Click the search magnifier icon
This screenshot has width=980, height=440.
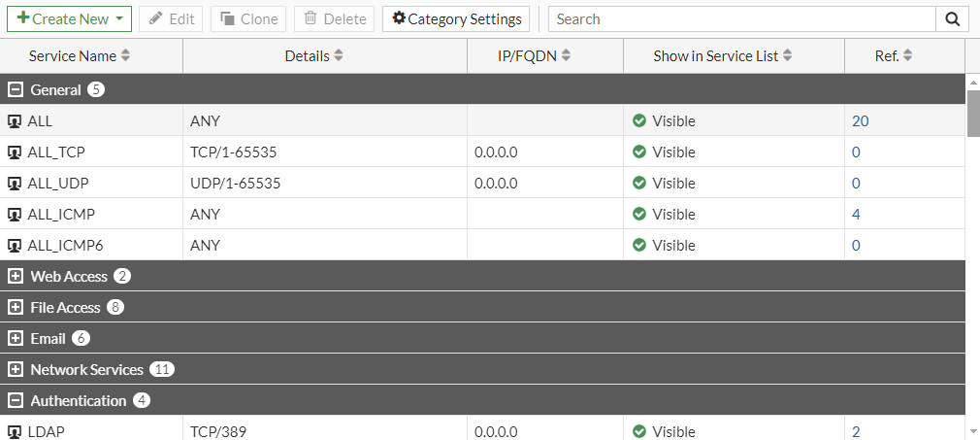click(952, 18)
